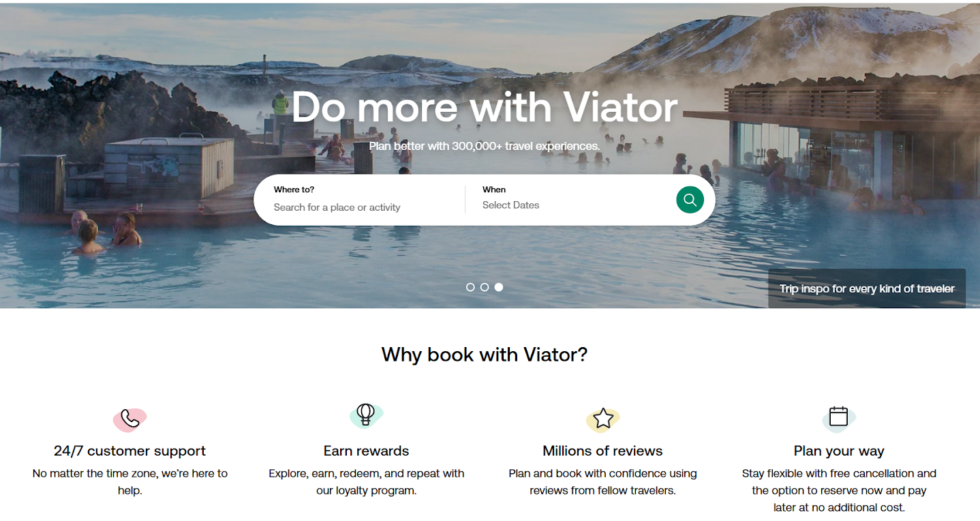The image size is (980, 521).
Task: Click the phone icon above customer support
Action: tap(129, 419)
